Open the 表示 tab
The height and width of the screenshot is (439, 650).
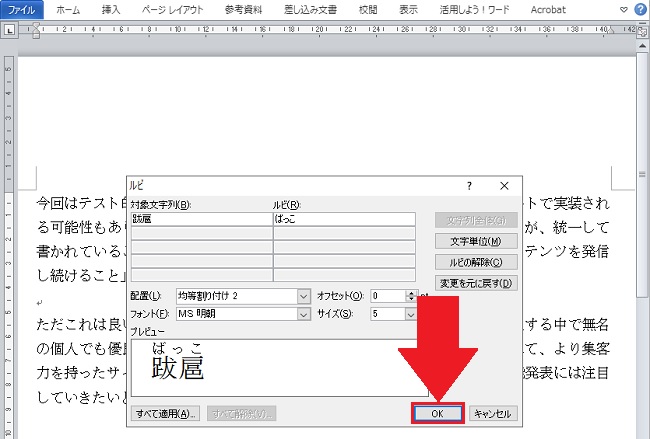(408, 10)
